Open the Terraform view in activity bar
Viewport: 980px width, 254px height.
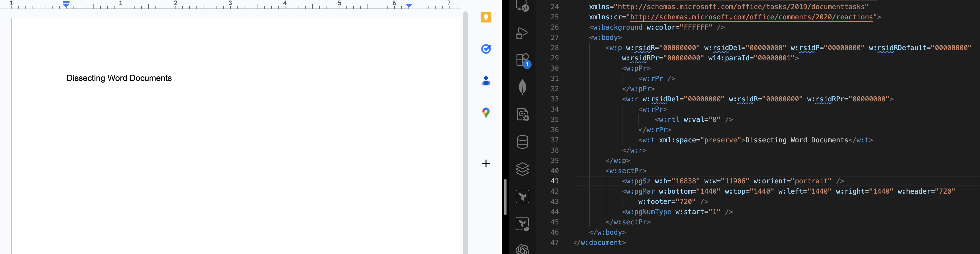522,196
